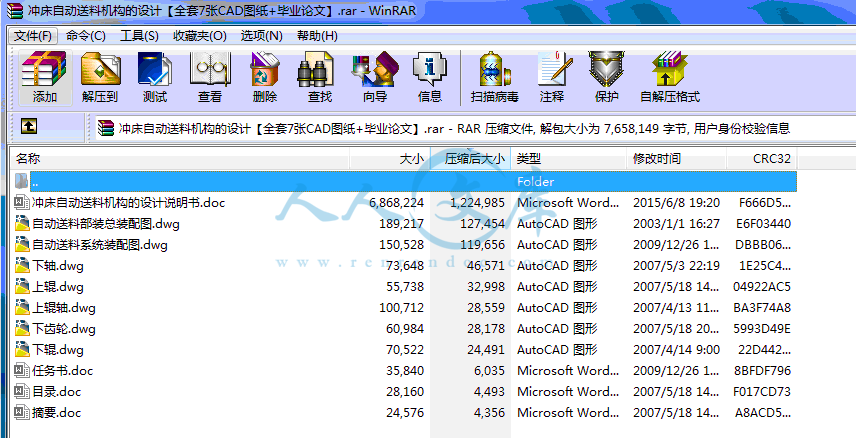Click the DWG icon of 下轴.dwg

pos(22,266)
